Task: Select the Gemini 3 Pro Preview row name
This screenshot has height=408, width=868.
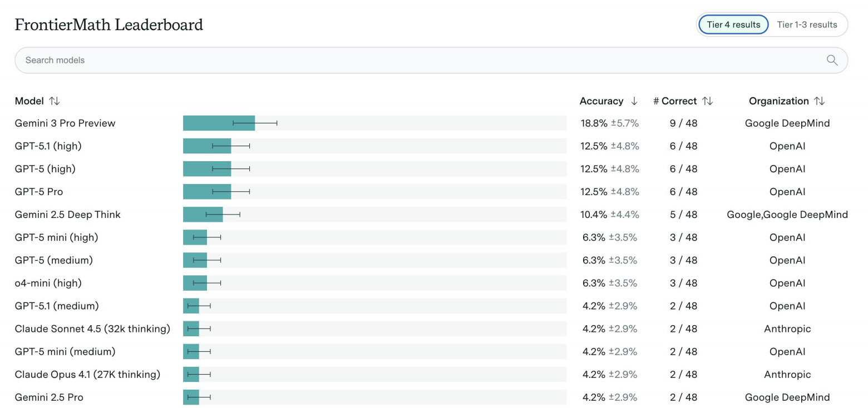Action: point(65,123)
